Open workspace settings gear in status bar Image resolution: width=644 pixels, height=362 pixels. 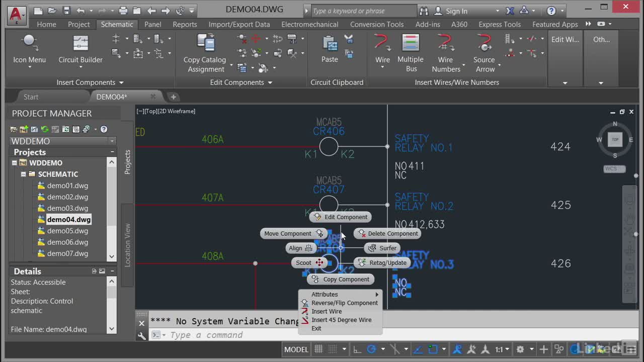(x=520, y=349)
